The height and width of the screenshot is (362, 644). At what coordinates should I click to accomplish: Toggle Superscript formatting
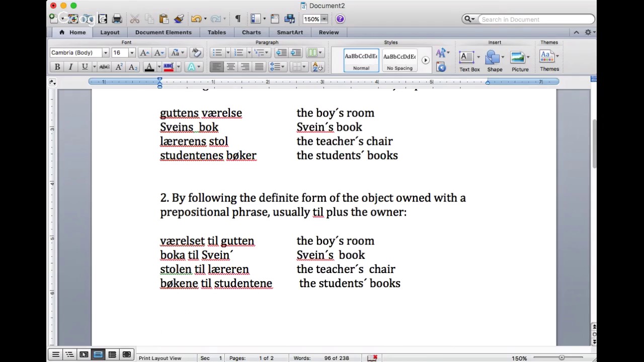pos(119,67)
